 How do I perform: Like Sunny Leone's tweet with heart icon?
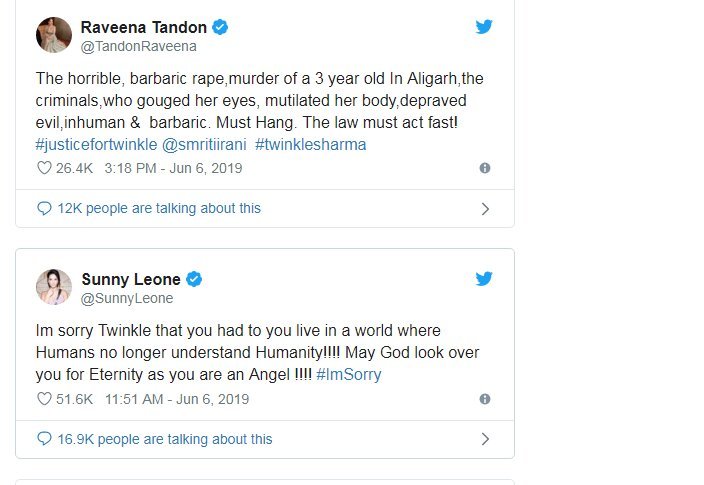pos(43,399)
